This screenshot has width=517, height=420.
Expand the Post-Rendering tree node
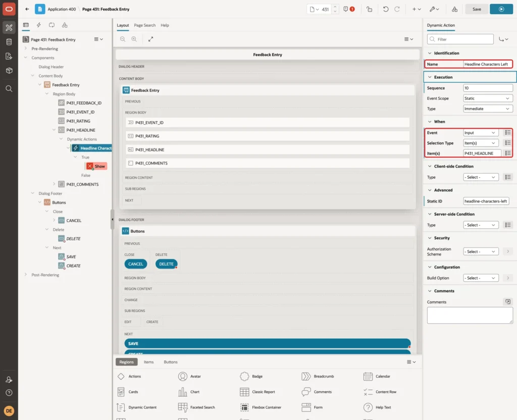point(26,275)
